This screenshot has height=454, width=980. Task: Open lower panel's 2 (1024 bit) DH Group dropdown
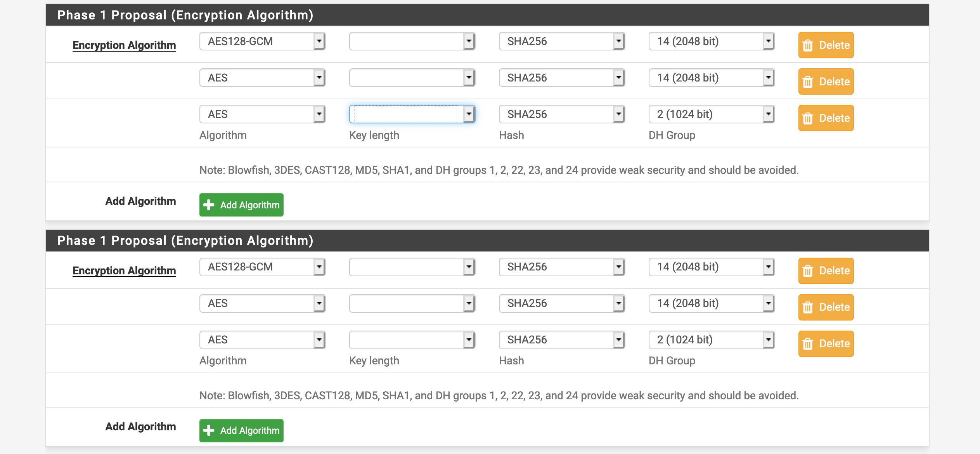point(712,340)
